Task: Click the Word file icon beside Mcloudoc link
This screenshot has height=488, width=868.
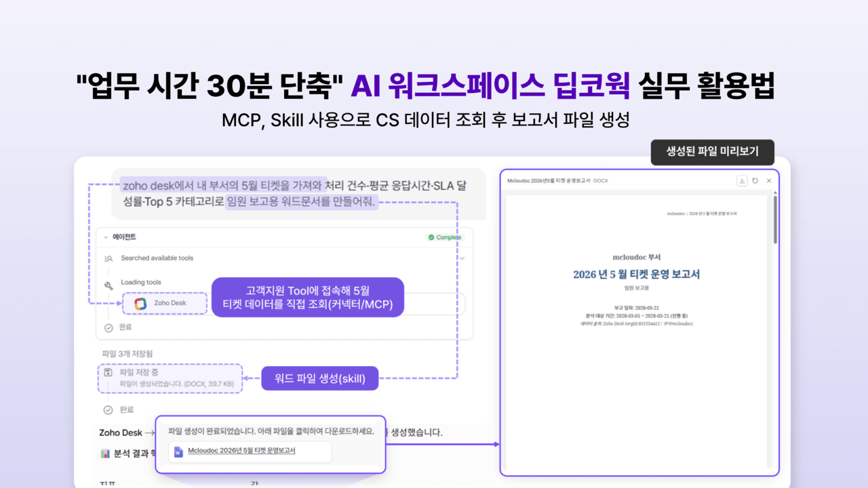Action: [179, 451]
